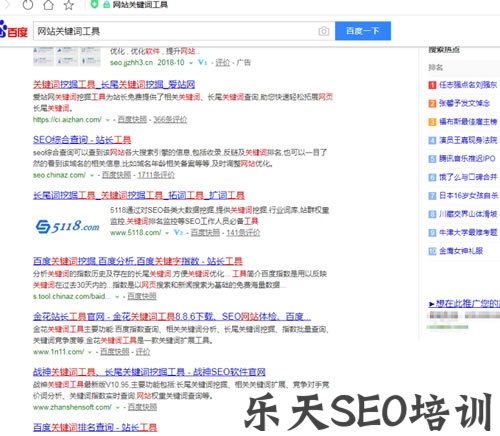Image resolution: width=500 pixels, height=436 pixels.
Task: Open hot search 演员王鑫现身法院
Action: (468, 140)
